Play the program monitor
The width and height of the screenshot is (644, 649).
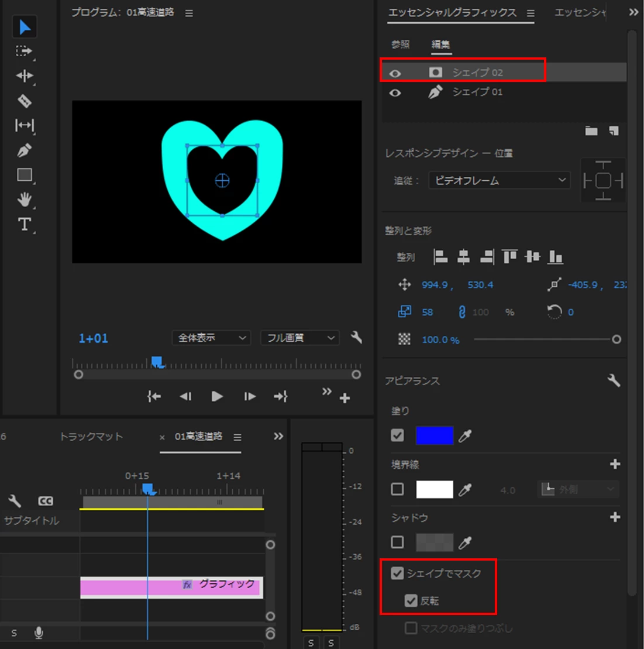click(x=217, y=397)
